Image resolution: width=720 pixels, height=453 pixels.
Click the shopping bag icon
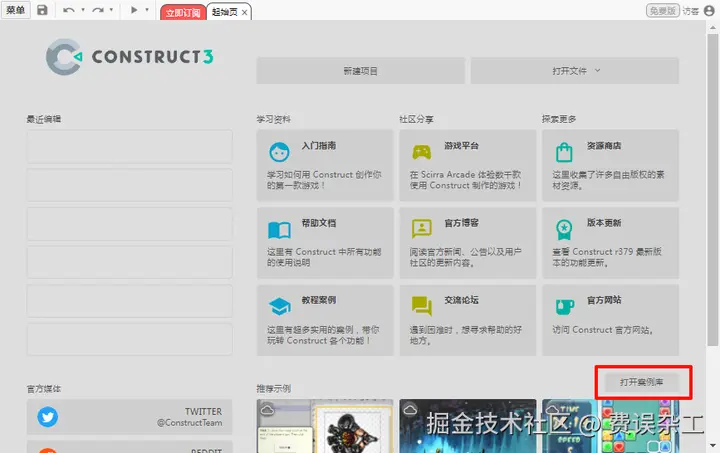pyautogui.click(x=564, y=152)
